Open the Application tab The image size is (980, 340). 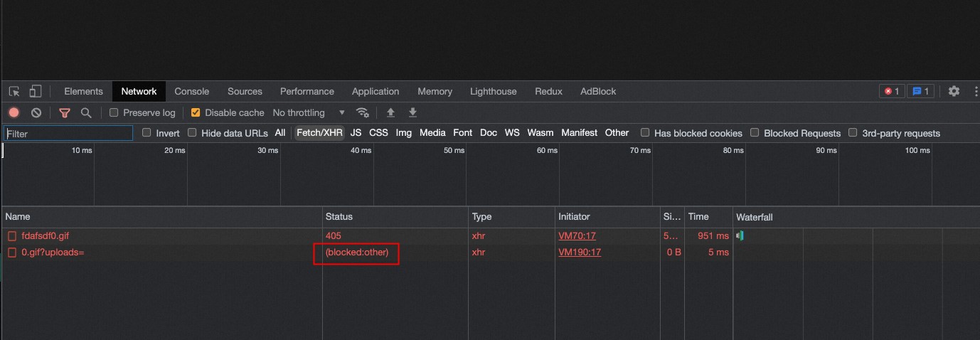coord(376,91)
